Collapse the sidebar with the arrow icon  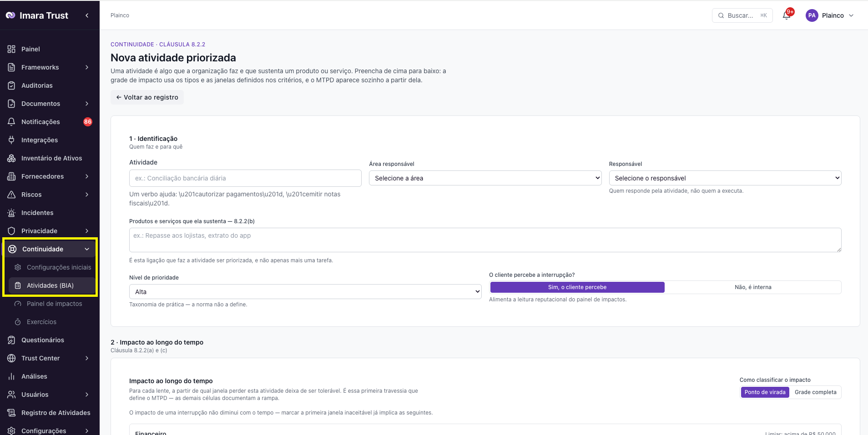pos(87,15)
